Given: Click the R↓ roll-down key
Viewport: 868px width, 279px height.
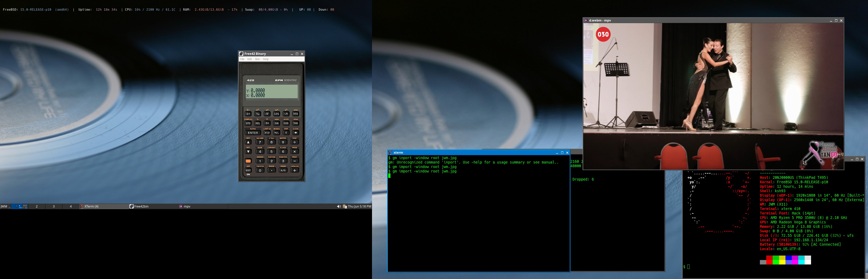Looking at the screenshot, I should pos(267,123).
